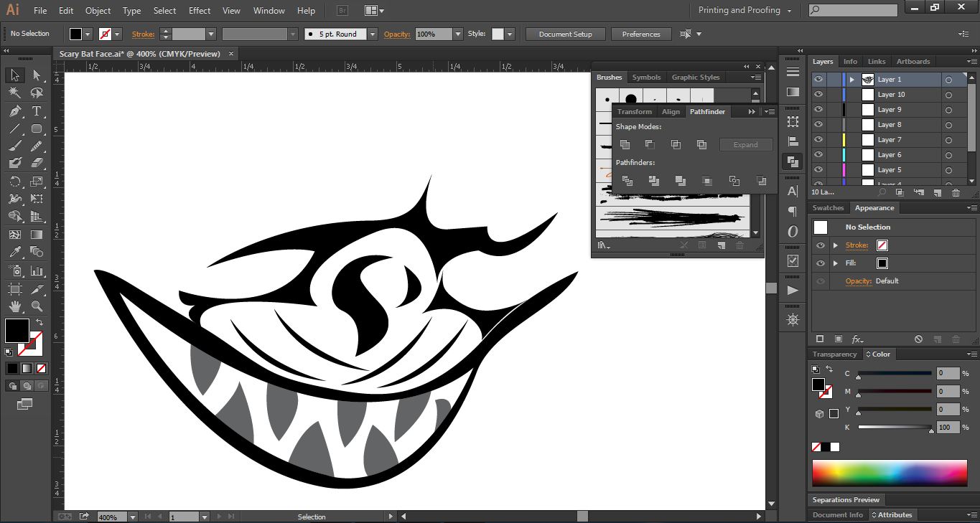Open the Printing and Proofing workspace dropdown
The image size is (980, 523).
pos(745,11)
